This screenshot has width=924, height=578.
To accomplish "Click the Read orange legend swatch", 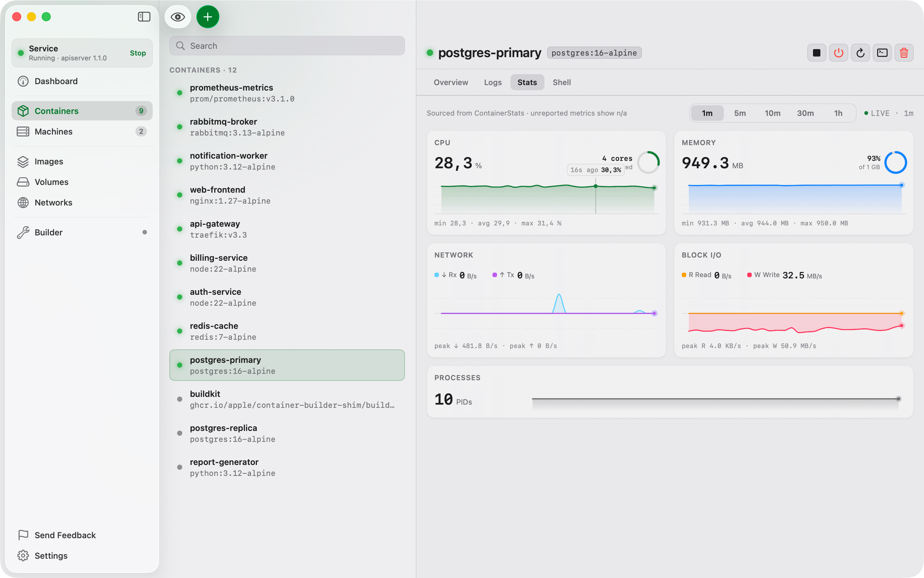I will pos(684,275).
